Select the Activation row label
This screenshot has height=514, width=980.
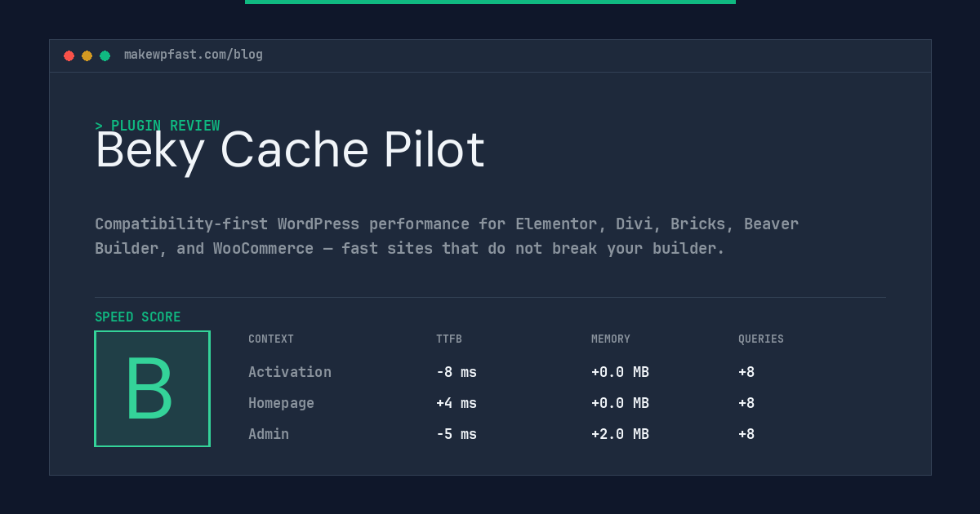[x=290, y=372]
